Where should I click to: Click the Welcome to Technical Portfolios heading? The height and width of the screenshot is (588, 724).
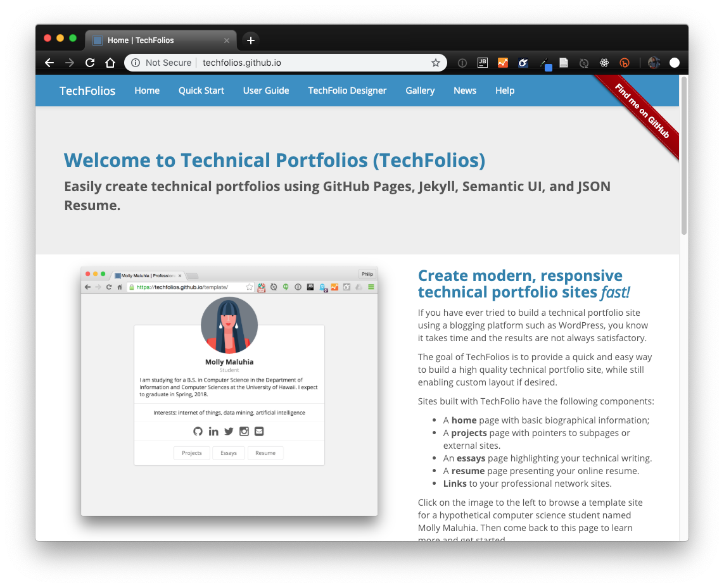point(275,161)
